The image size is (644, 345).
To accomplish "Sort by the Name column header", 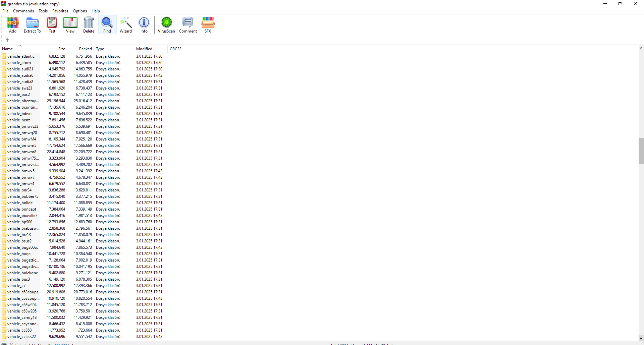I will pyautogui.click(x=20, y=49).
